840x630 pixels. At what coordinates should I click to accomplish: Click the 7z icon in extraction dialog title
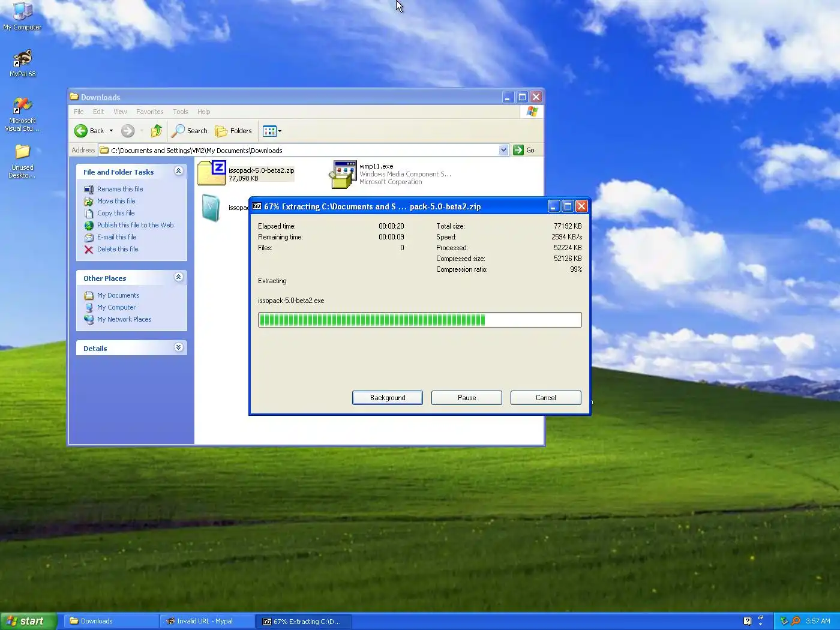point(257,206)
